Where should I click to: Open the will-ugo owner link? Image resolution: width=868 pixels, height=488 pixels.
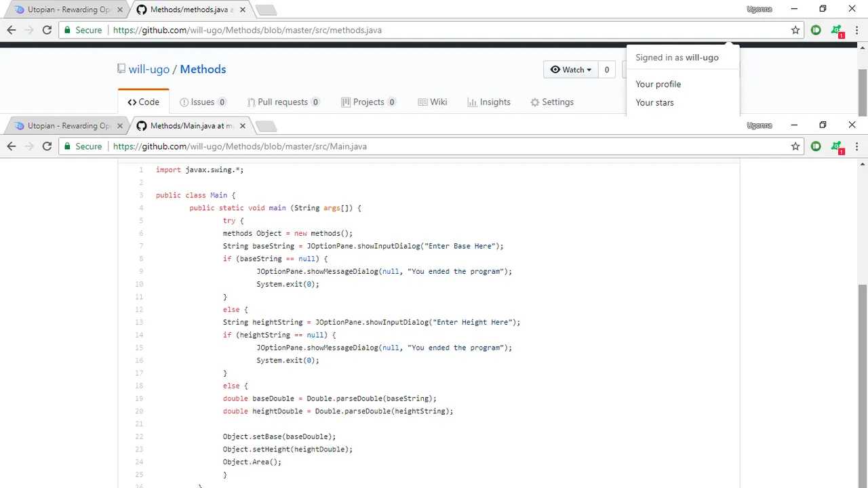(x=149, y=69)
